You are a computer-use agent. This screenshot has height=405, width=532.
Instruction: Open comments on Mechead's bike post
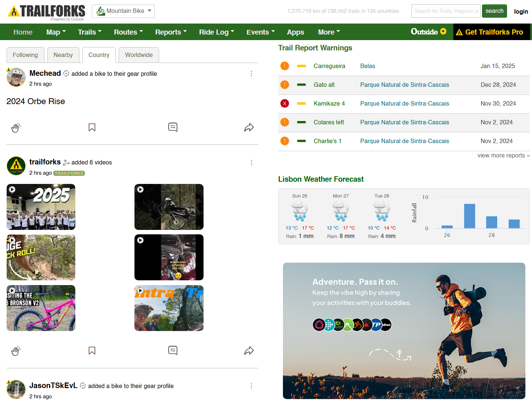173,127
